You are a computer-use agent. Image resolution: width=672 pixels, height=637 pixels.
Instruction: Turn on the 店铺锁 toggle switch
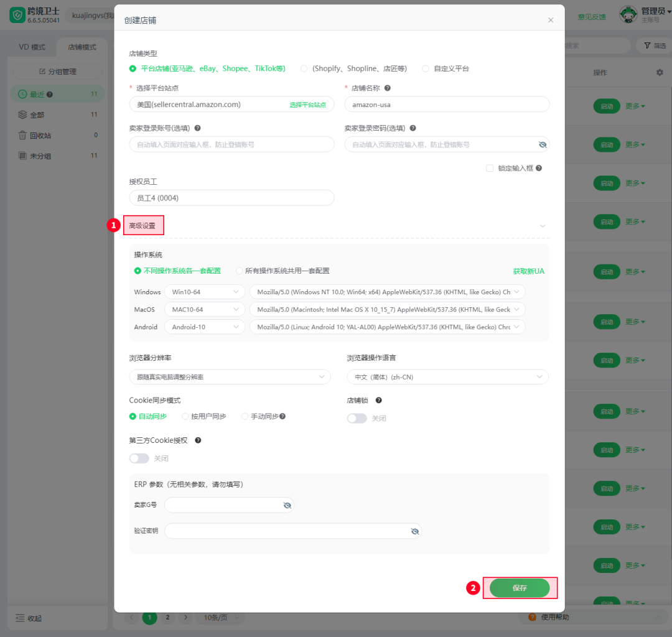coord(357,418)
